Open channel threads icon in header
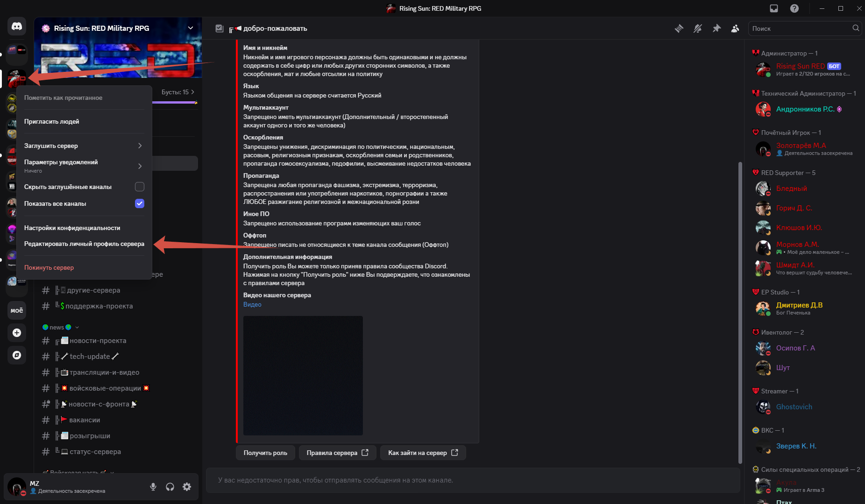The width and height of the screenshot is (865, 504). 679,28
